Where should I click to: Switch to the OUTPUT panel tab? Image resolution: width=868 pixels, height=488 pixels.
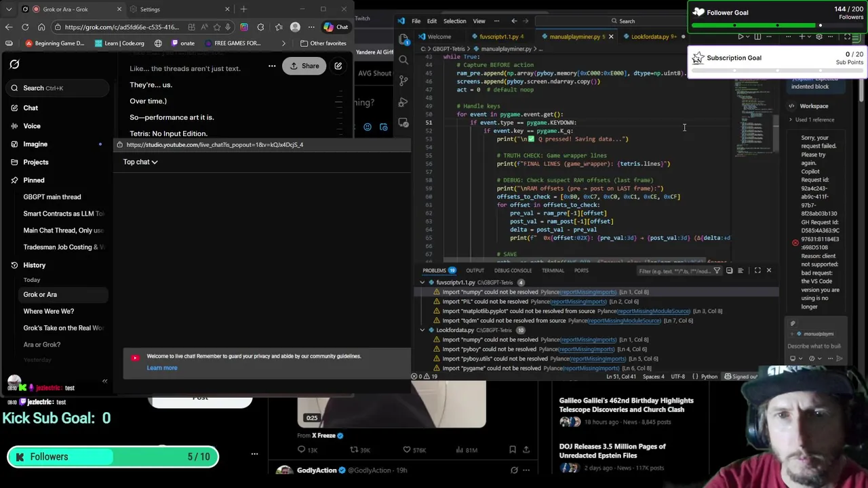click(x=475, y=270)
